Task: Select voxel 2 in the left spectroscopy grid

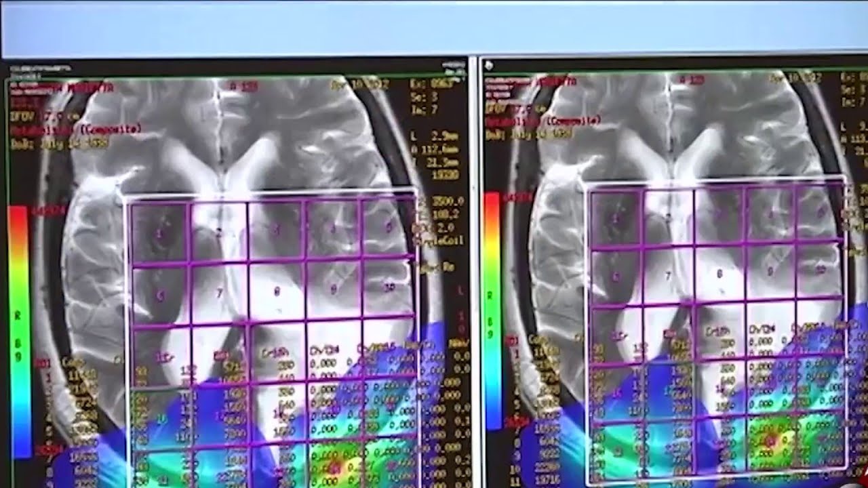Action: click(x=218, y=232)
